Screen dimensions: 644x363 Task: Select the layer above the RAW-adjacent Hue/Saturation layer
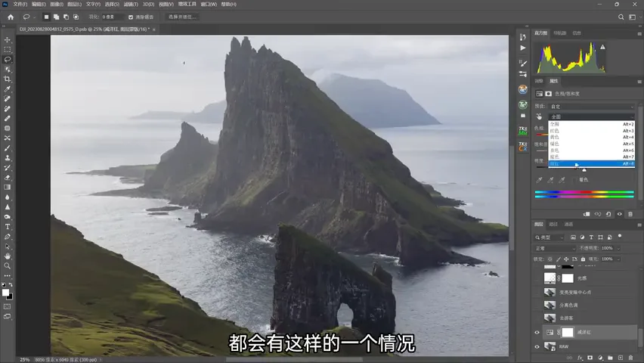(x=590, y=318)
